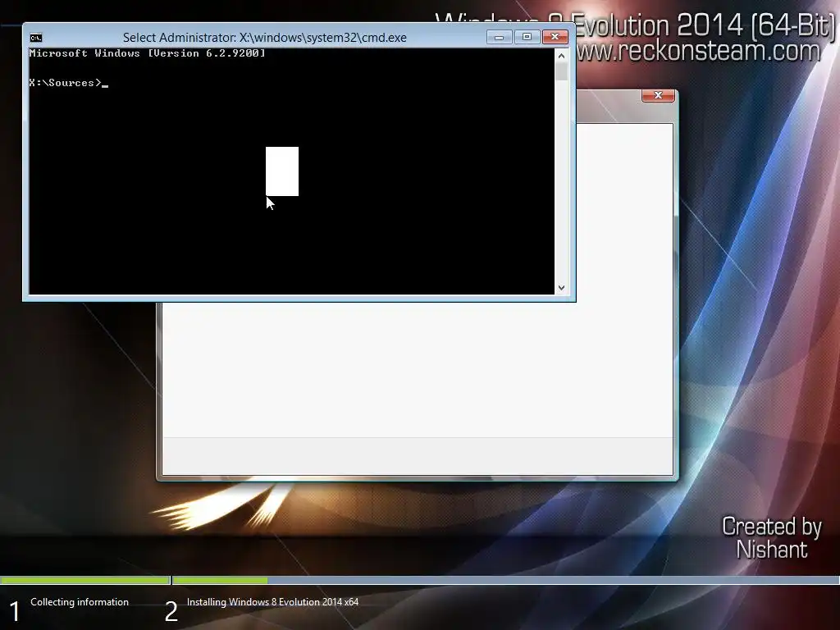This screenshot has height=630, width=840.
Task: Click the Collecting information progress bar
Action: 85,580
